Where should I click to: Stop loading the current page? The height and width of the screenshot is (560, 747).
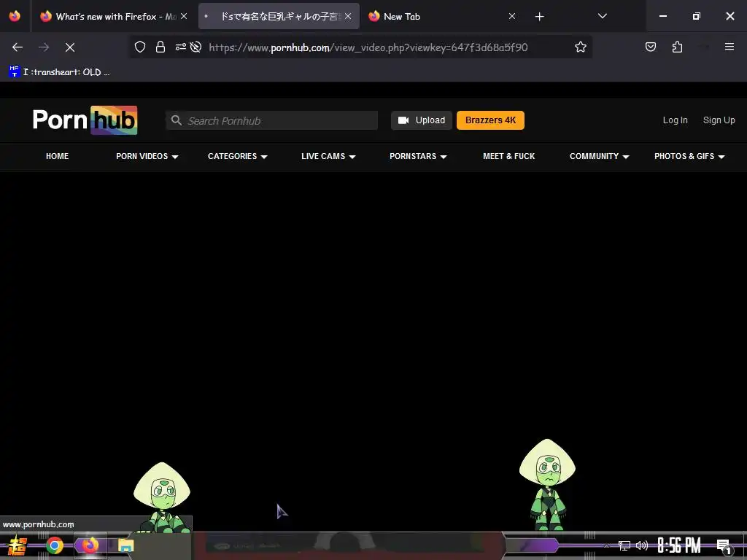pyautogui.click(x=70, y=47)
